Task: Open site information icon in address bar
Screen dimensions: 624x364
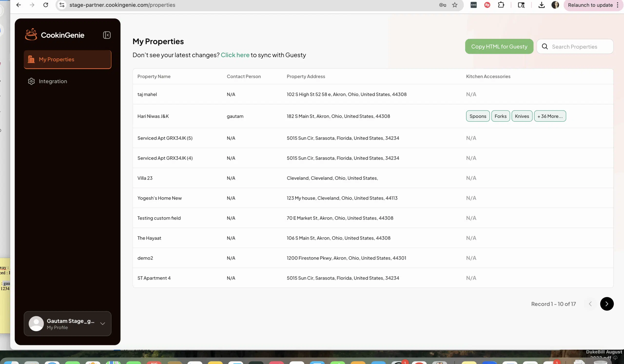Action: [62, 5]
